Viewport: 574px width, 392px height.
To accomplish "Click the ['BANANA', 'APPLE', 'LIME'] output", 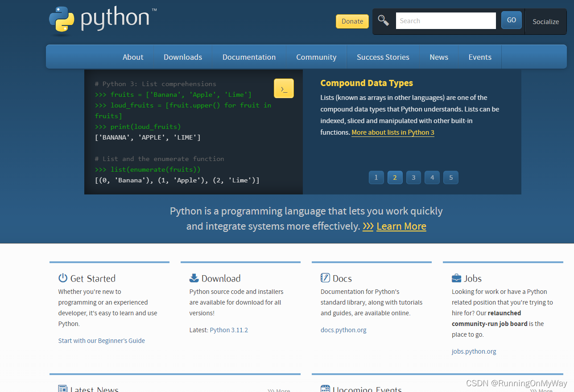I will click(x=148, y=137).
